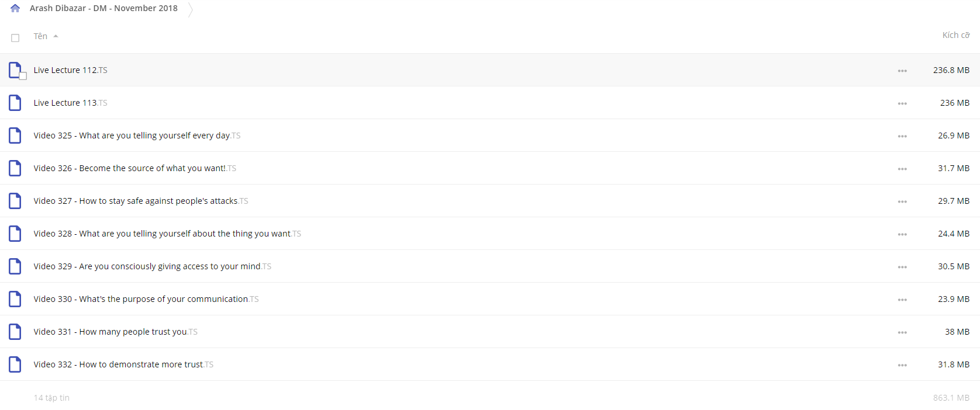Check the Live Lecture 112 file checkbox

[x=23, y=76]
